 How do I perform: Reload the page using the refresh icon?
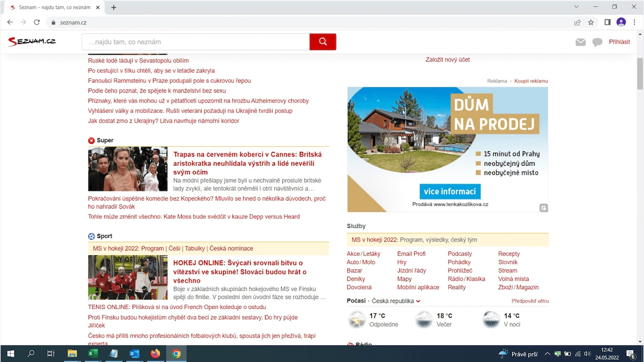[x=37, y=23]
